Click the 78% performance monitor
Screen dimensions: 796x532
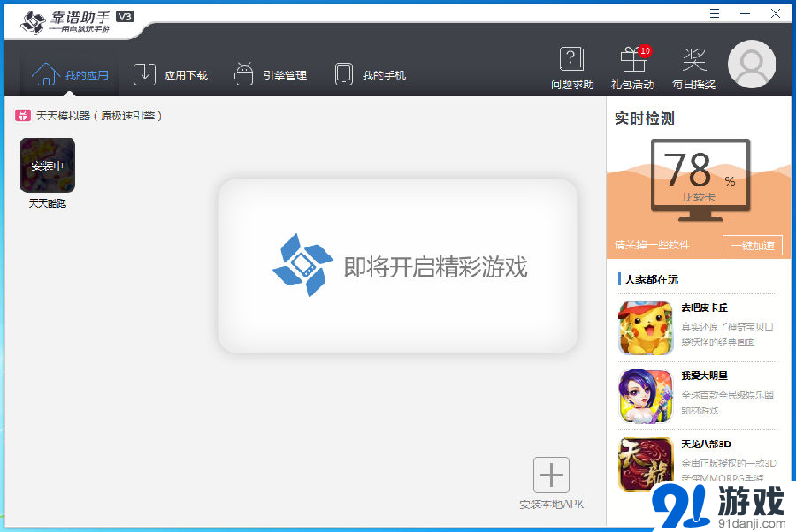tap(700, 179)
